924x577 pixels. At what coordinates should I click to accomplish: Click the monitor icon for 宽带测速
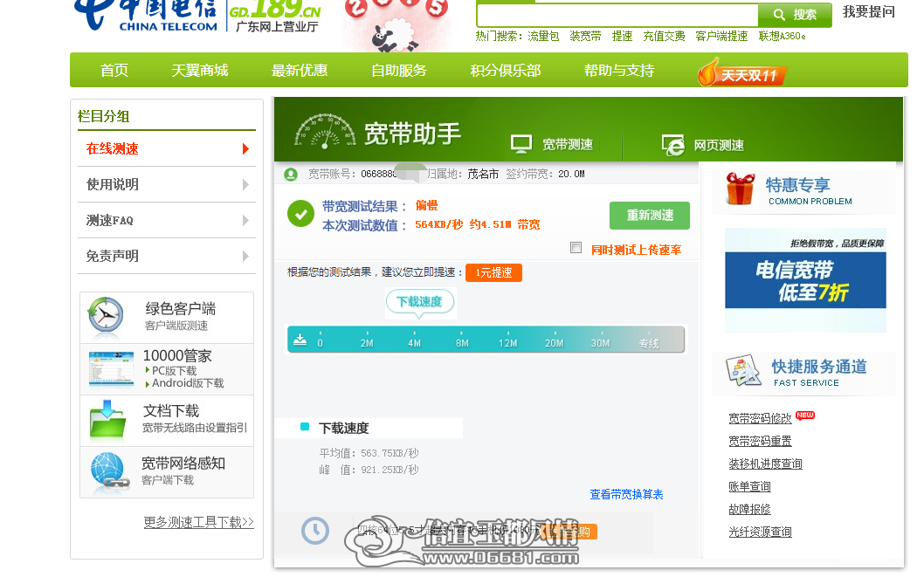click(521, 144)
